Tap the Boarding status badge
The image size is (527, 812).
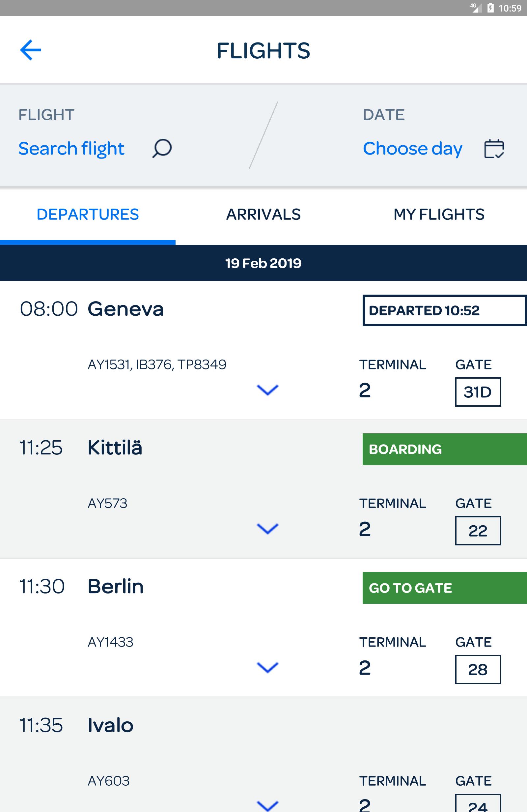[444, 449]
